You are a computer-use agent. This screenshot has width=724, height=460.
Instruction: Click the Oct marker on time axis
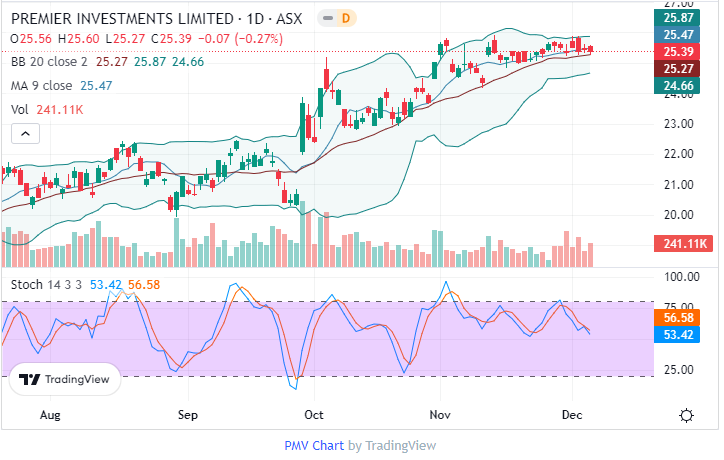point(314,412)
